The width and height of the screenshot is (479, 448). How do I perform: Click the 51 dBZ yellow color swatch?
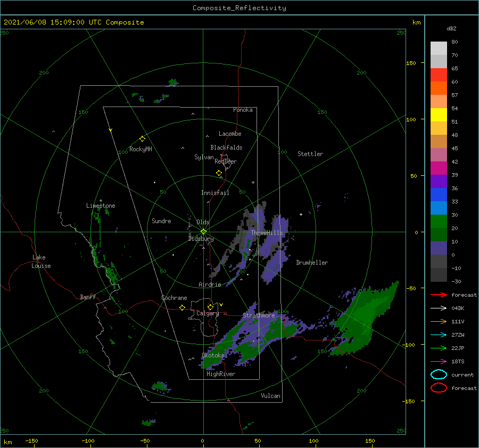(439, 115)
